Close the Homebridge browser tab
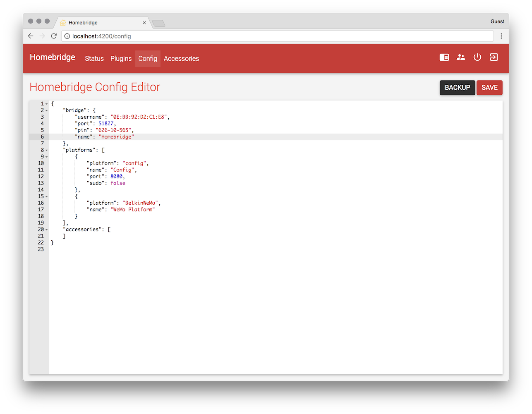Screen dimensions: 532x414 pos(144,23)
